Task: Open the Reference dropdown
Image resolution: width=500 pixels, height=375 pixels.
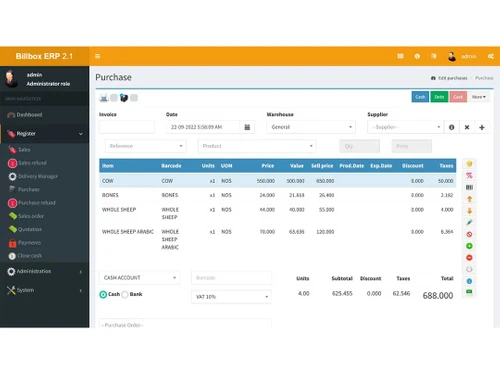Action: pos(146,146)
